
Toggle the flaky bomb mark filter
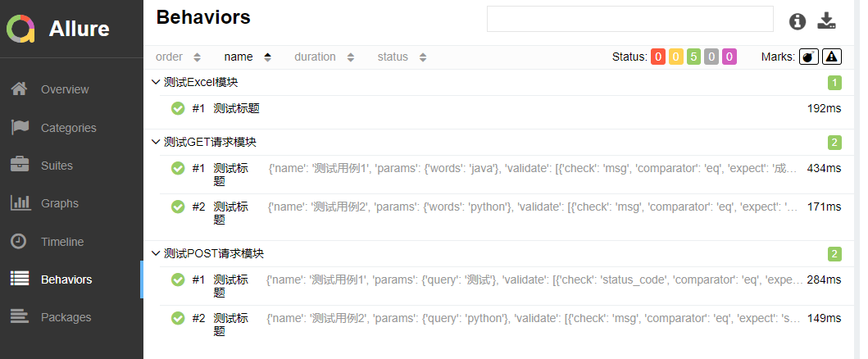[x=808, y=57]
